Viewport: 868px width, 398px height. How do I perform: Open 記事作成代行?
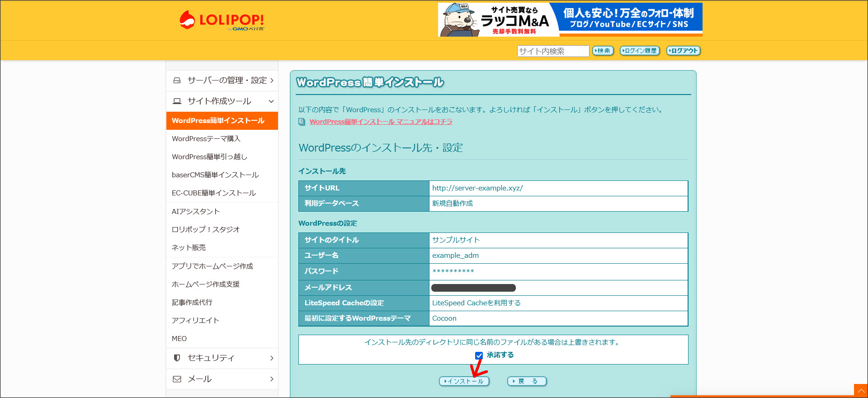point(192,303)
